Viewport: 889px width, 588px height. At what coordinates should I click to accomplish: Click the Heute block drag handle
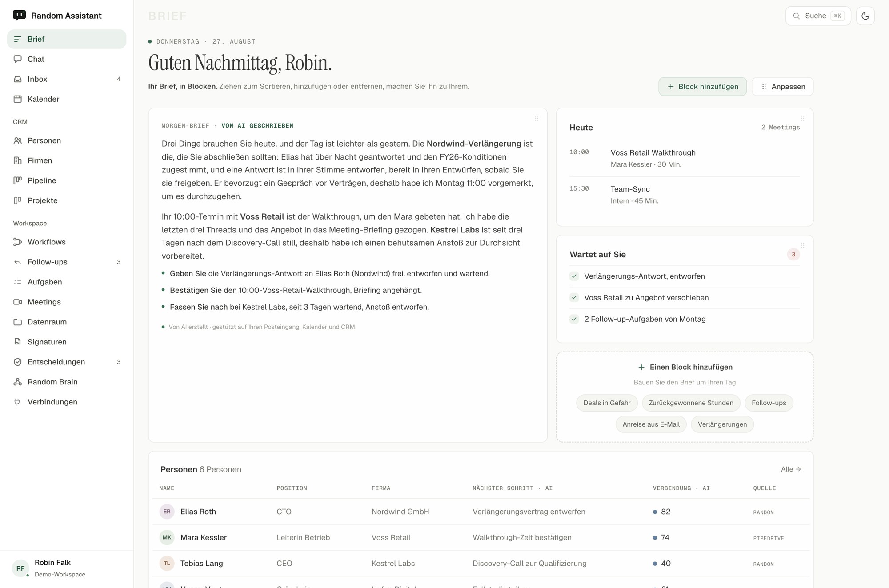(802, 118)
